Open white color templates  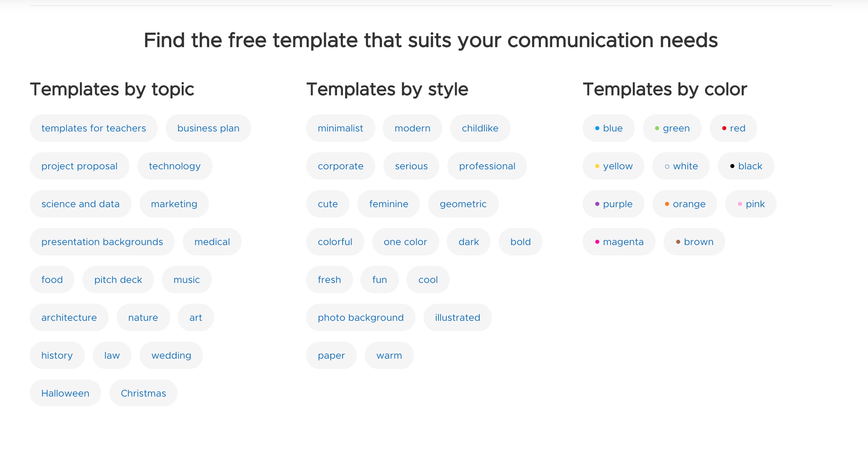681,166
